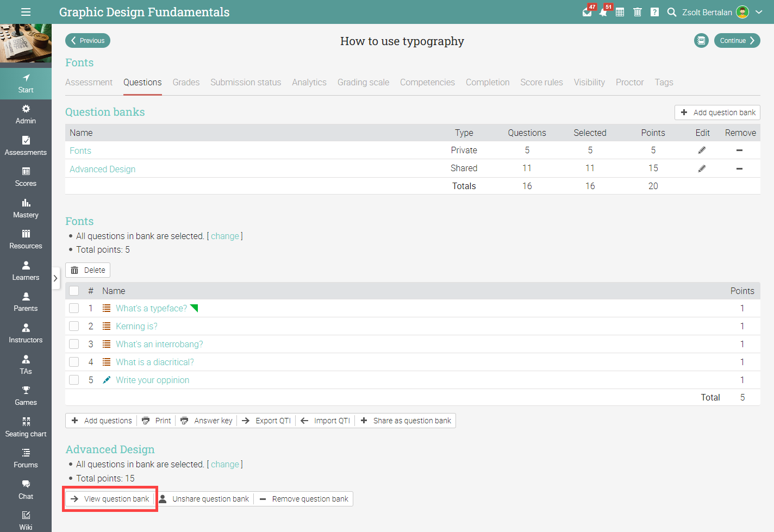Click Unshare question bank button
The image size is (774, 532).
tap(204, 499)
